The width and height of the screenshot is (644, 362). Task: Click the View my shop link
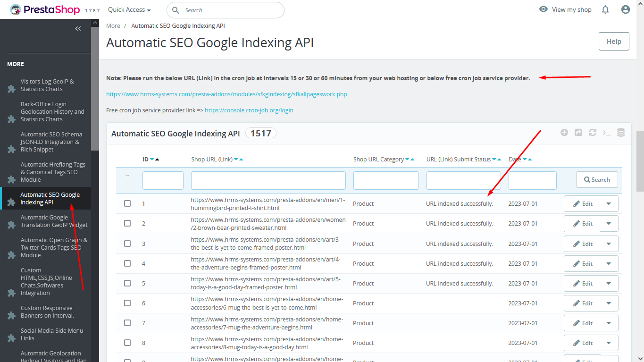pyautogui.click(x=565, y=9)
